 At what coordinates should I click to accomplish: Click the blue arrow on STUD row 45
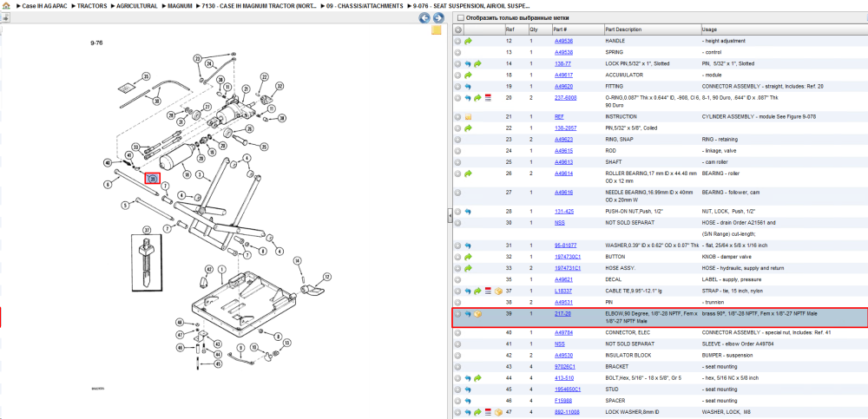pyautogui.click(x=469, y=390)
